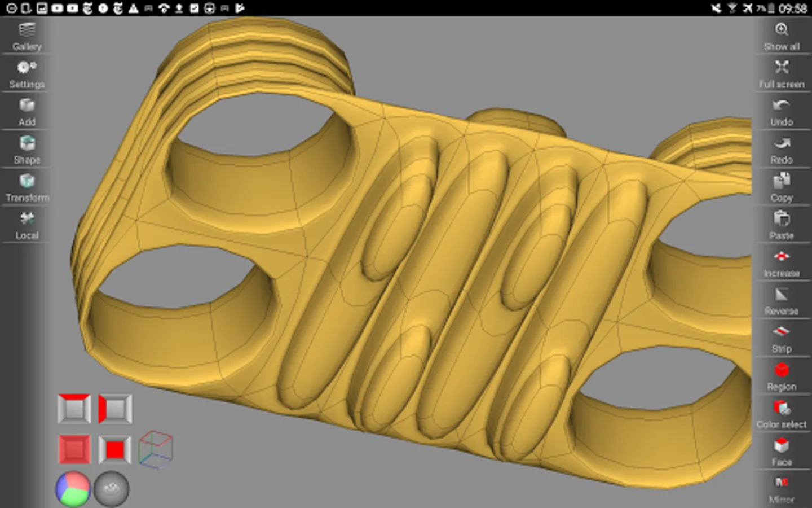Switch to Local coordinates mode
The width and height of the screenshot is (812, 508).
[26, 225]
